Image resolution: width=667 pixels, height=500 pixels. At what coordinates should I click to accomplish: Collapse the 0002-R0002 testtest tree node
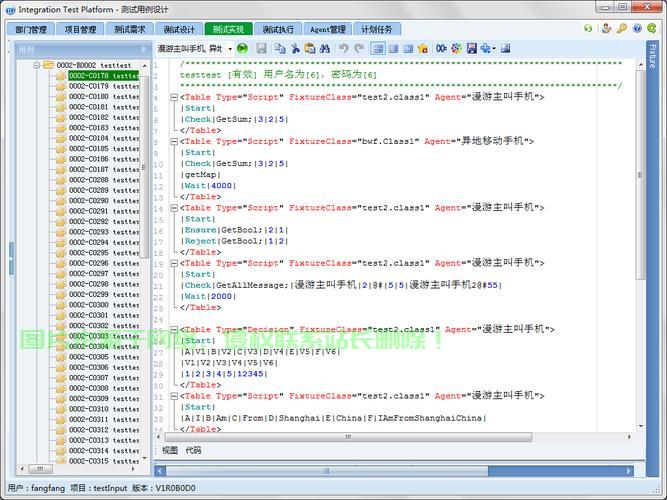point(37,65)
